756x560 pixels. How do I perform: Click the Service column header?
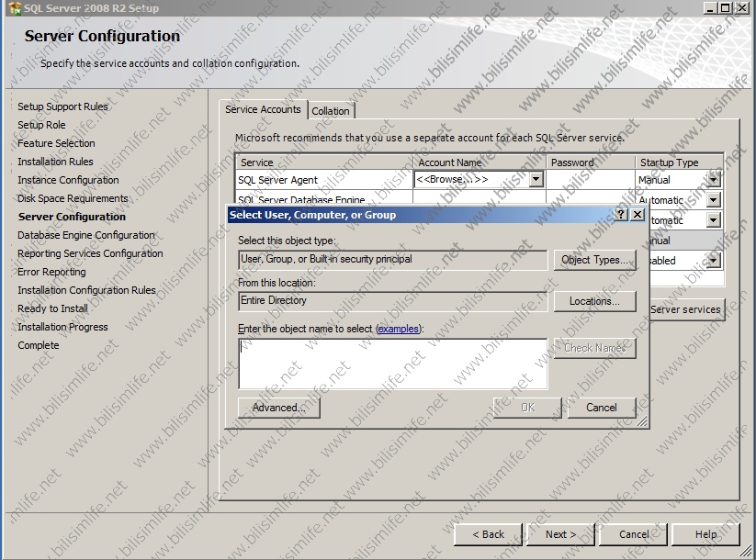click(x=324, y=162)
